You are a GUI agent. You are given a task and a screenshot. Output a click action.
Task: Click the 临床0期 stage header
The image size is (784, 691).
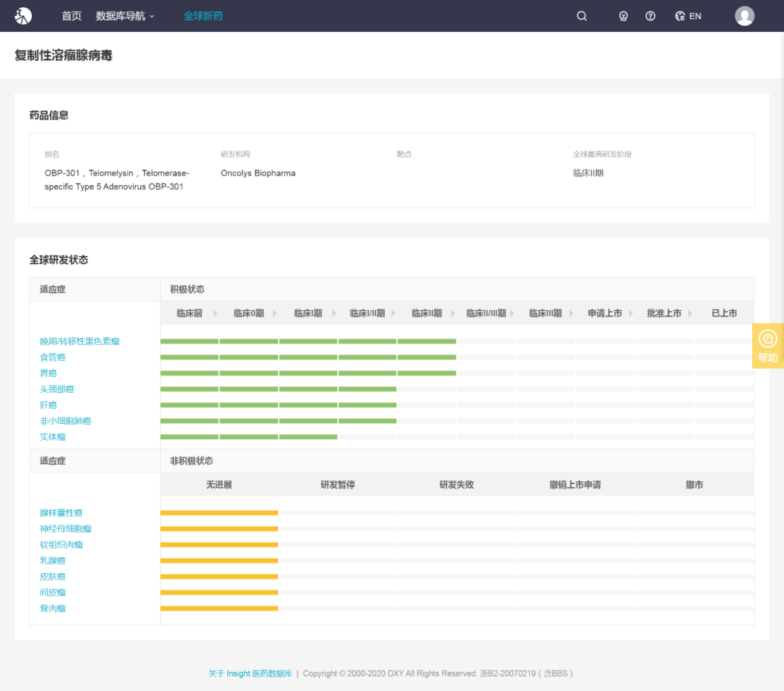[248, 314]
